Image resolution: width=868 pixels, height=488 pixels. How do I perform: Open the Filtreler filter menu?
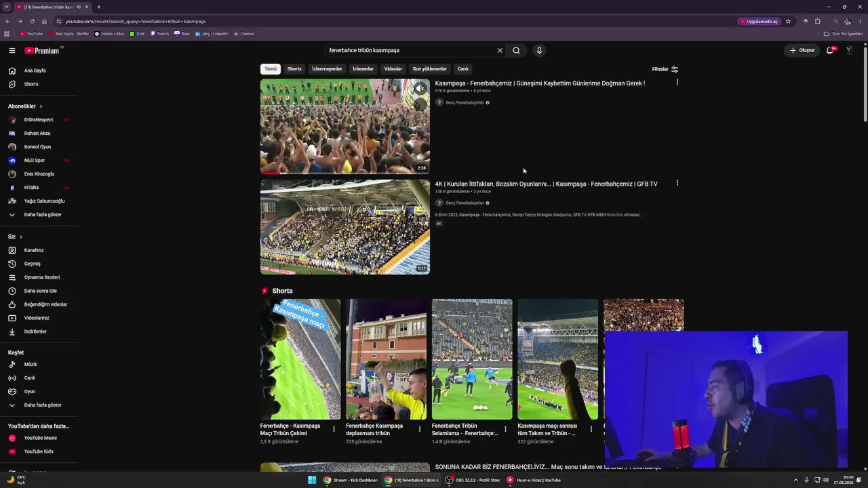(x=665, y=69)
